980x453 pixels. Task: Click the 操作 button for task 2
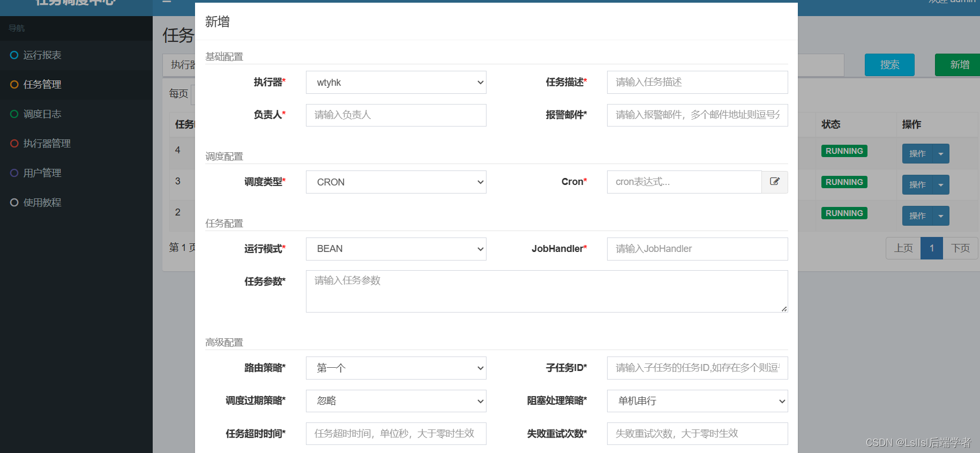[x=917, y=216]
